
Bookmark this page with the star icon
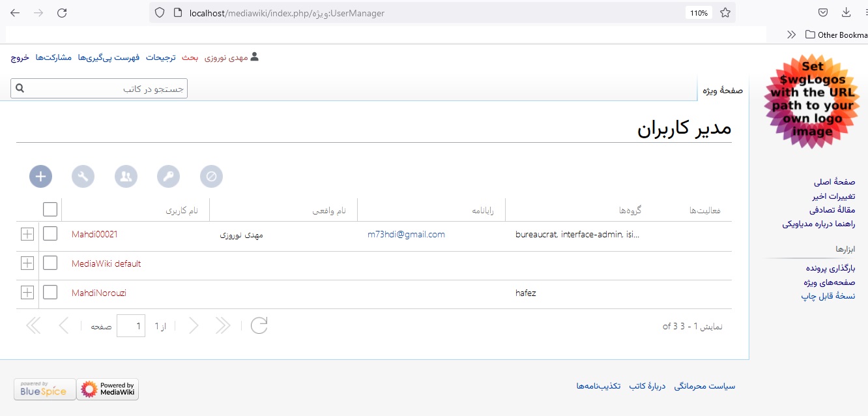(725, 12)
